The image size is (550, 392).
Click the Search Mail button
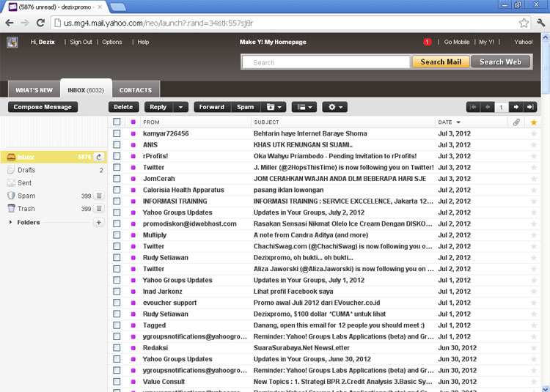point(441,62)
